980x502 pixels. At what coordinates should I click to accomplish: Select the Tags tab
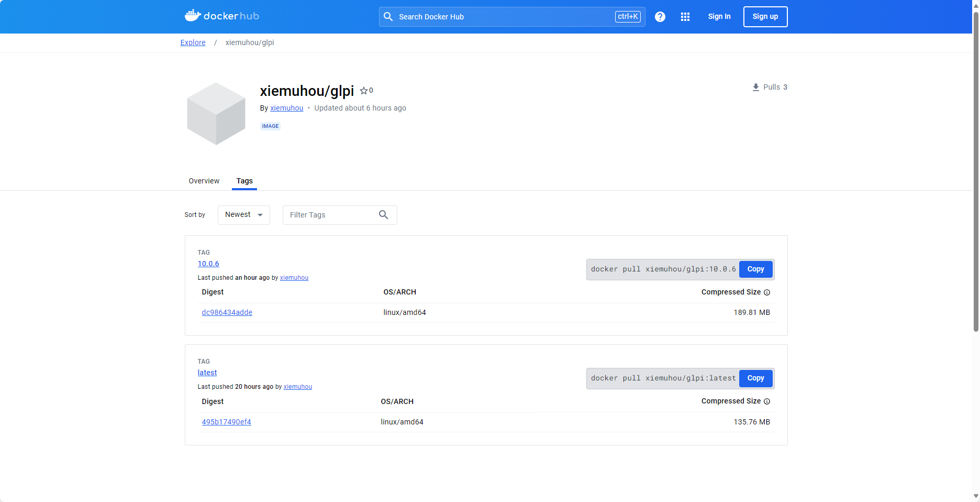click(244, 181)
